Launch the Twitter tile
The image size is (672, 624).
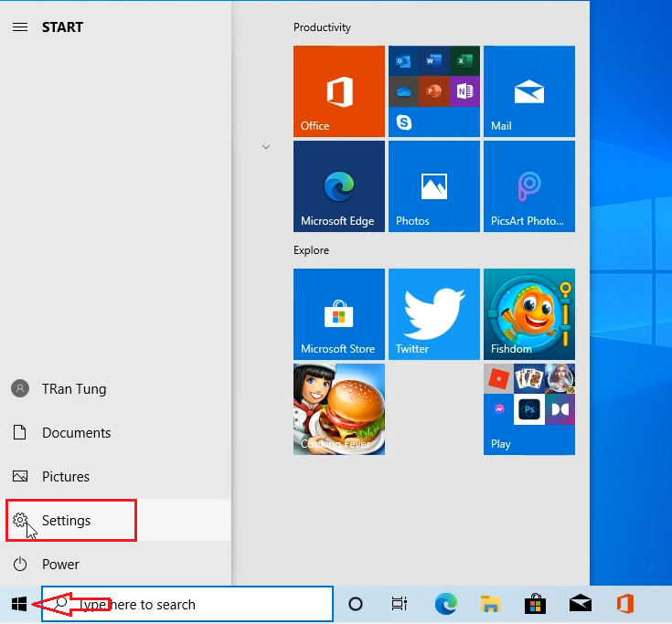pyautogui.click(x=433, y=313)
